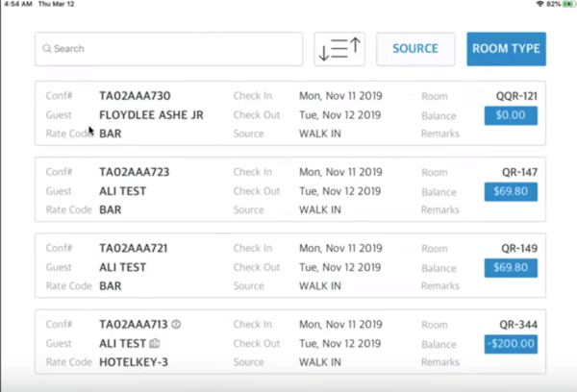Select the SOURCE filter button
This screenshot has height=392, width=577.
tap(414, 49)
